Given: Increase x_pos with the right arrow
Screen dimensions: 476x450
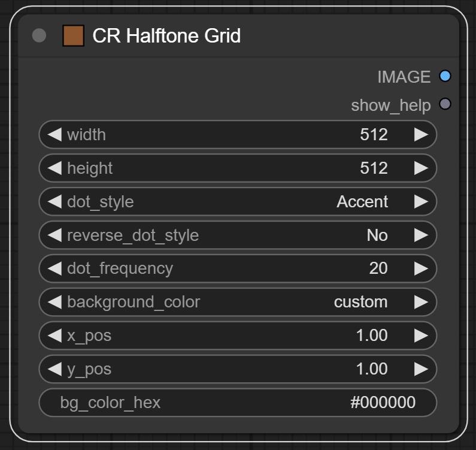Looking at the screenshot, I should 421,336.
